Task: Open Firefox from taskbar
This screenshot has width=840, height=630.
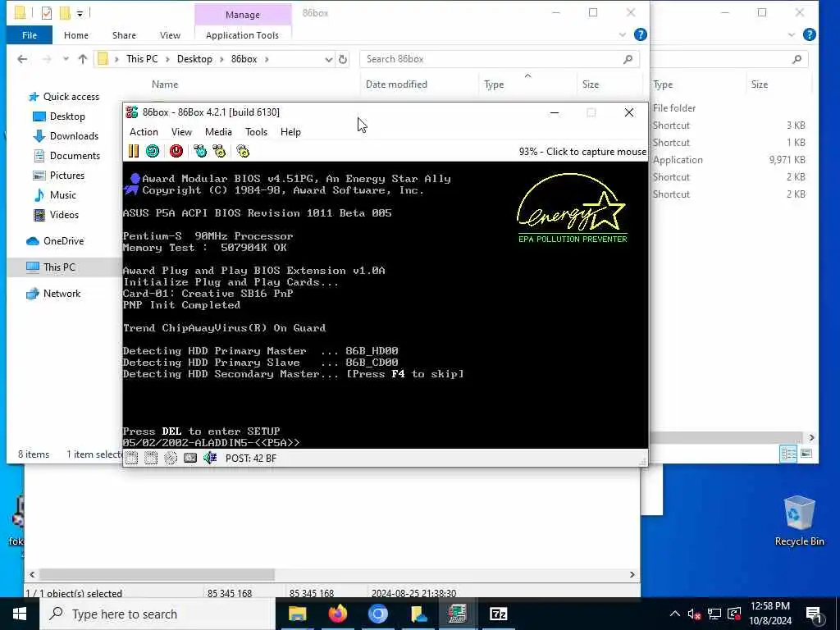Action: tap(337, 614)
